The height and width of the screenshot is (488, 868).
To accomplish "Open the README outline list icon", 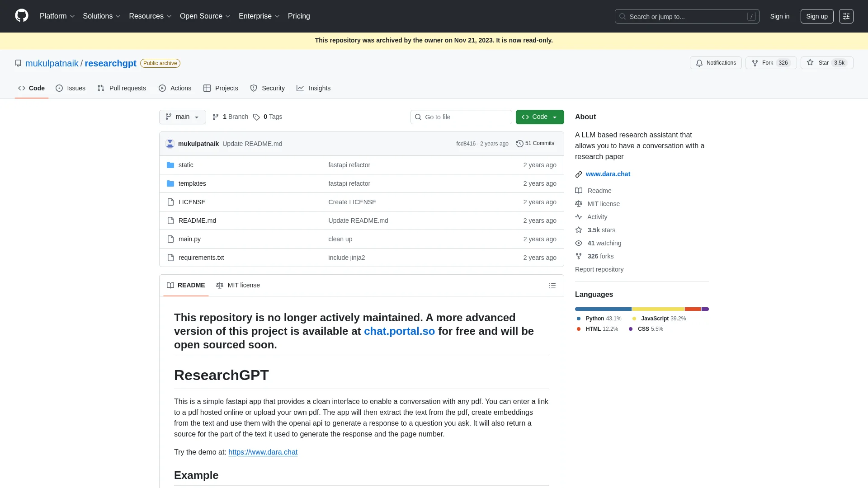I will (552, 286).
